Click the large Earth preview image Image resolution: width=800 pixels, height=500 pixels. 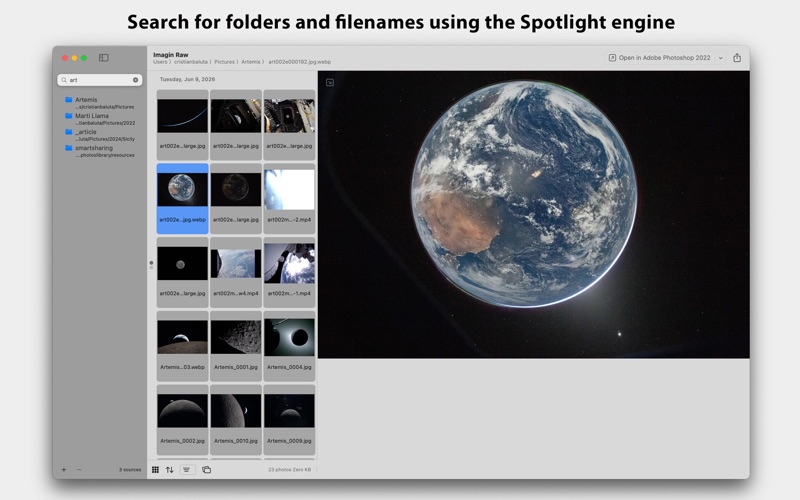[x=534, y=214]
